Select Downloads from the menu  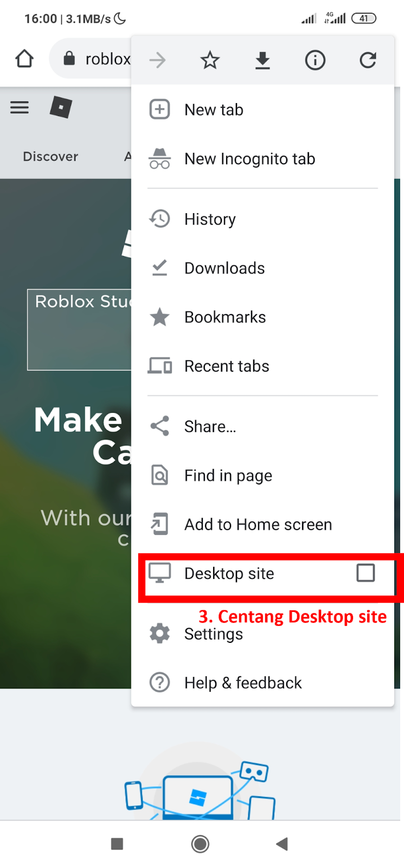coord(225,268)
